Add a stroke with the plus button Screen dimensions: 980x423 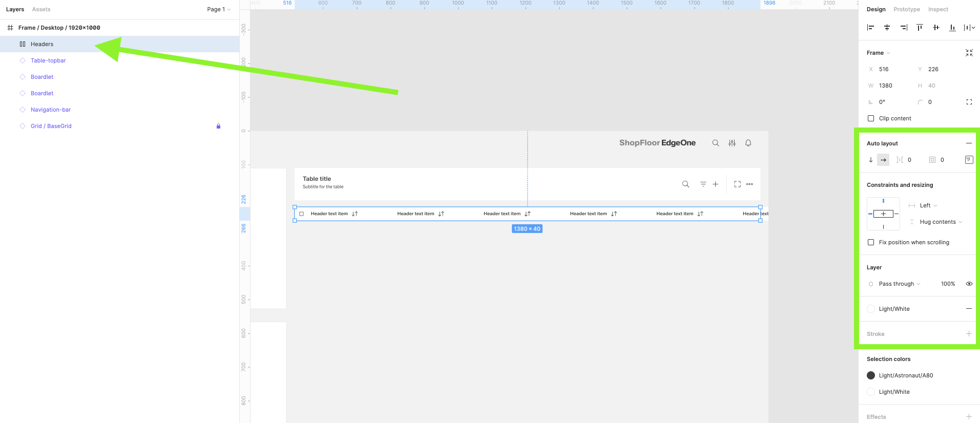point(969,334)
